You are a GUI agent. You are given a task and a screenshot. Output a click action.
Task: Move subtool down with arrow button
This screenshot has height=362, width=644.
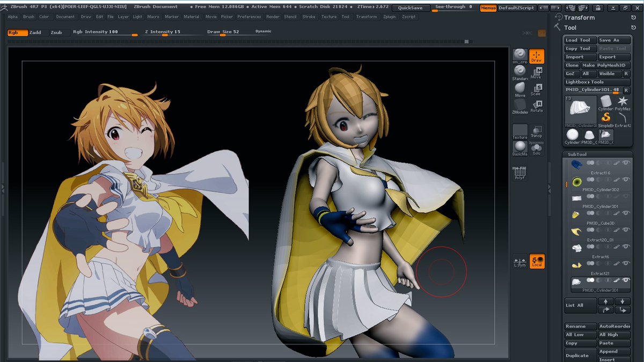(623, 301)
